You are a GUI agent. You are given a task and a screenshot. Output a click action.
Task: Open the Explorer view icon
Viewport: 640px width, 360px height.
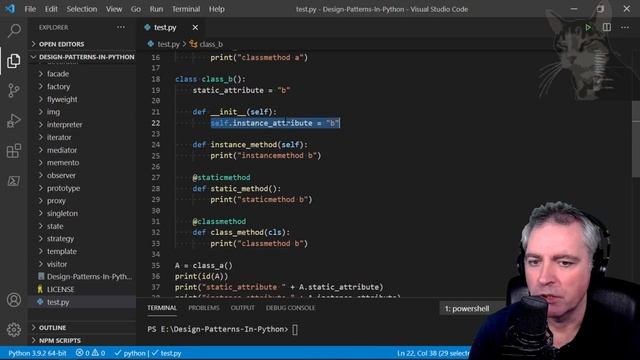[x=14, y=61]
